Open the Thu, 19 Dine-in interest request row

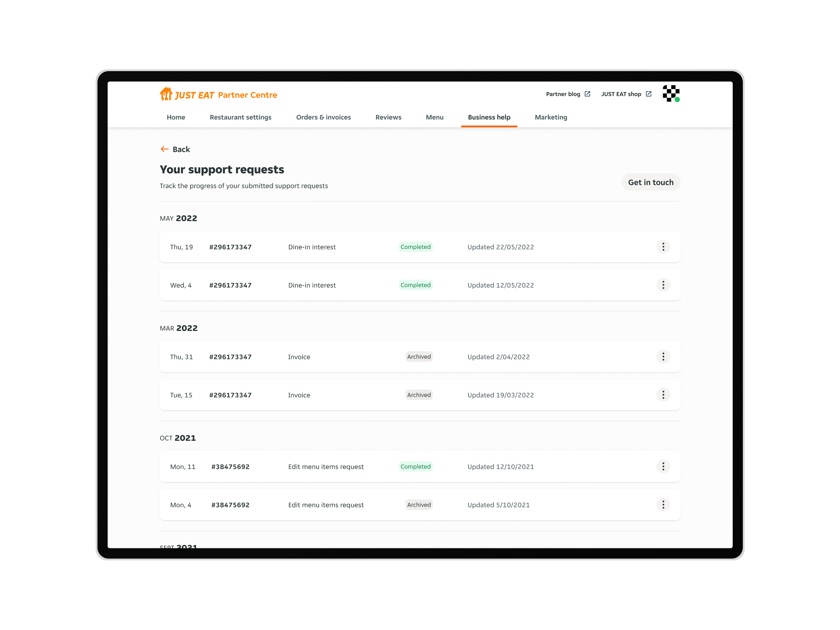tap(312, 247)
